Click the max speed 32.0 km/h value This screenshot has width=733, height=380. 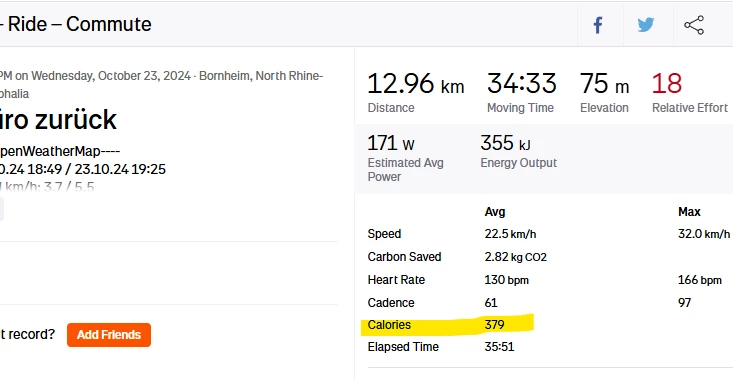(704, 234)
